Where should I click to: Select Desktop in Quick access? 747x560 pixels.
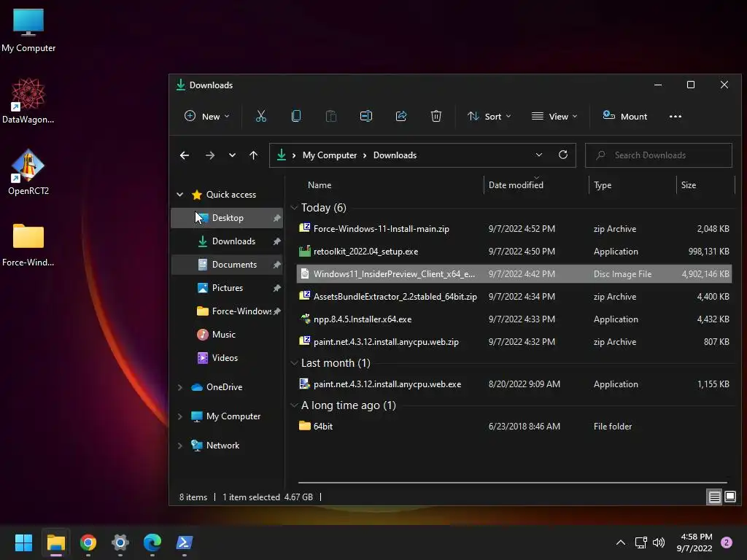click(227, 218)
